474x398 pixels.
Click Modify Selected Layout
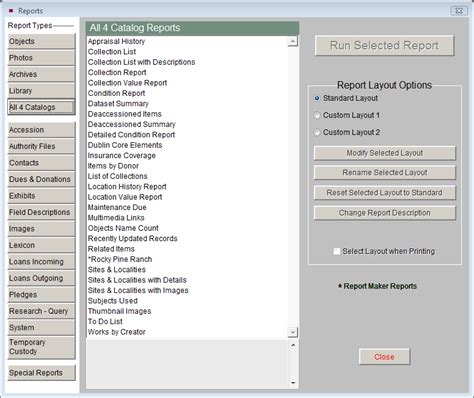tap(384, 153)
